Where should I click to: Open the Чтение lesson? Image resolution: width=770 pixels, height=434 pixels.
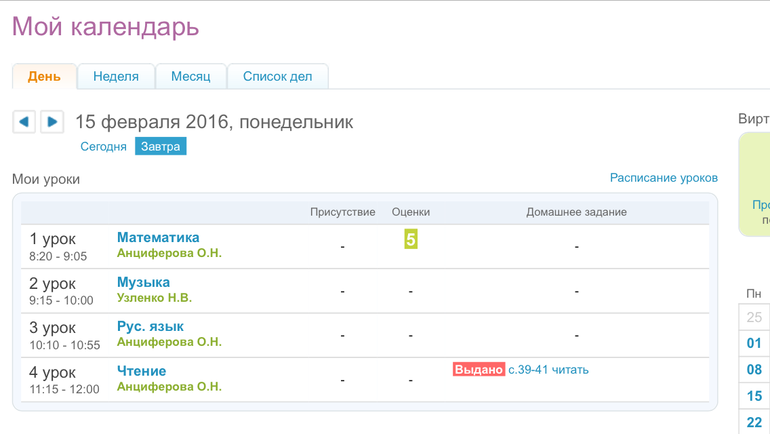(141, 371)
